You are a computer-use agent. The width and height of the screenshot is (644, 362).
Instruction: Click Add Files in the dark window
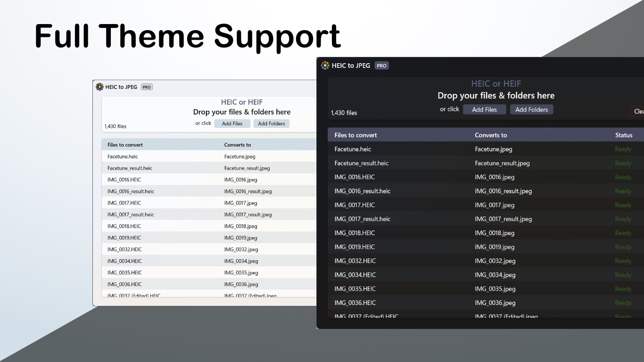(484, 109)
